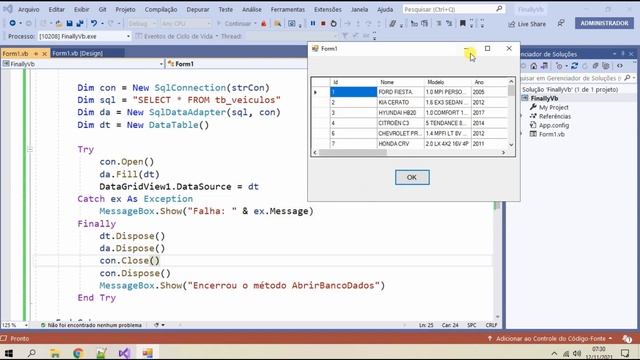Click the feedback person icon beside Live Share
The image size is (640, 360).
tap(561, 24)
